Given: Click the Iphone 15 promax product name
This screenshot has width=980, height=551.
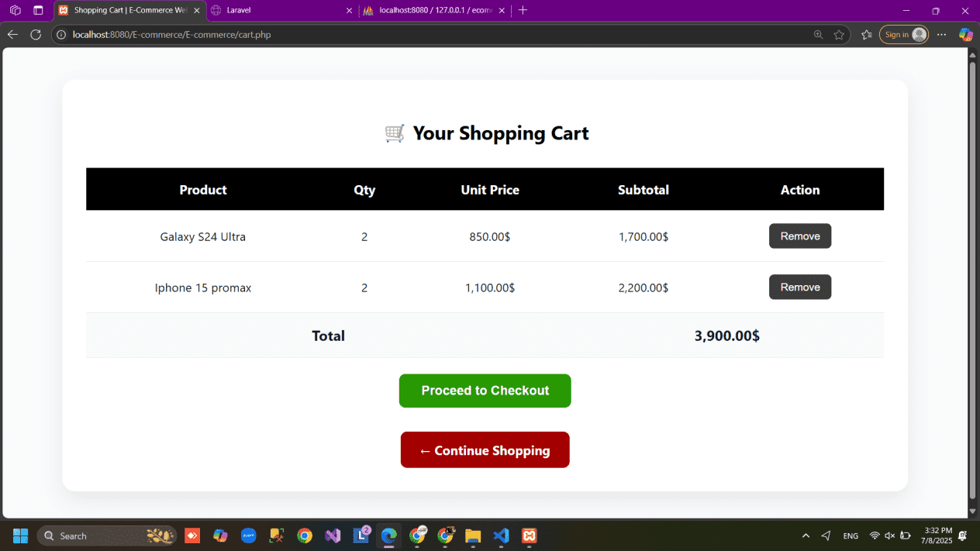Looking at the screenshot, I should click(x=203, y=288).
